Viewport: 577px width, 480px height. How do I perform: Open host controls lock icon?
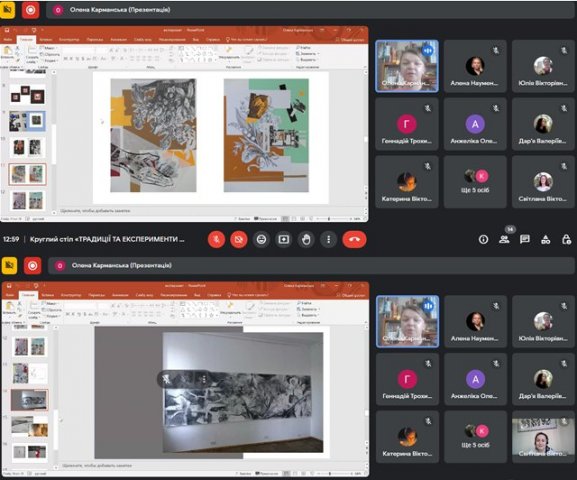[566, 240]
